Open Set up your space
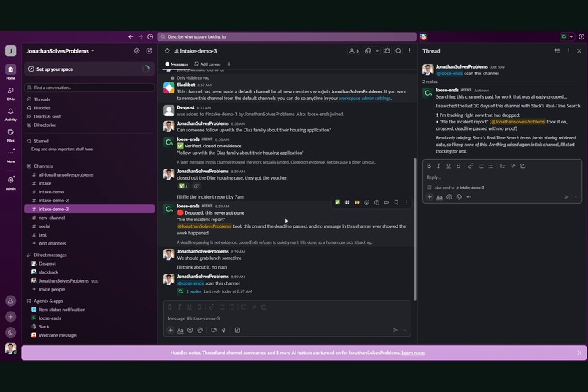 89,69
